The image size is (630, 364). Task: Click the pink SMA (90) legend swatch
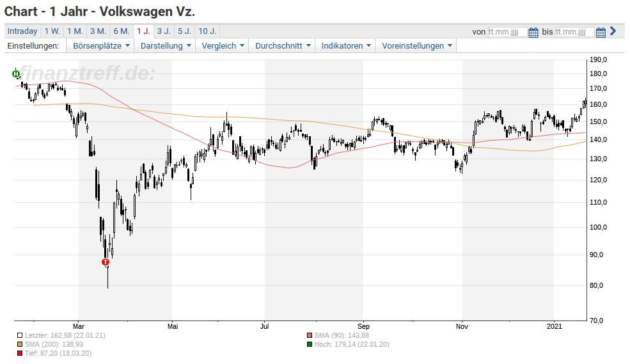coord(310,335)
